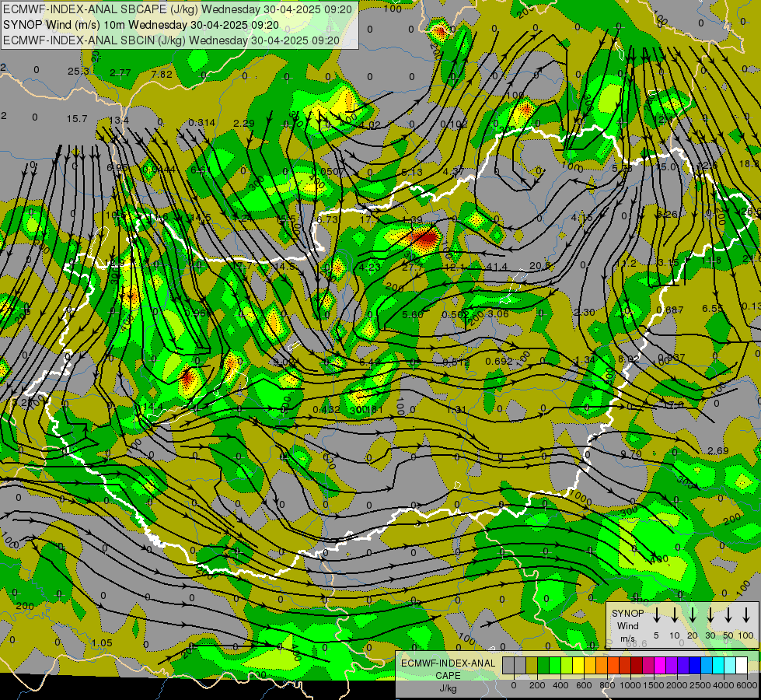Click the '20.8' value on the map
This screenshot has width=761, height=700.
click(x=539, y=265)
